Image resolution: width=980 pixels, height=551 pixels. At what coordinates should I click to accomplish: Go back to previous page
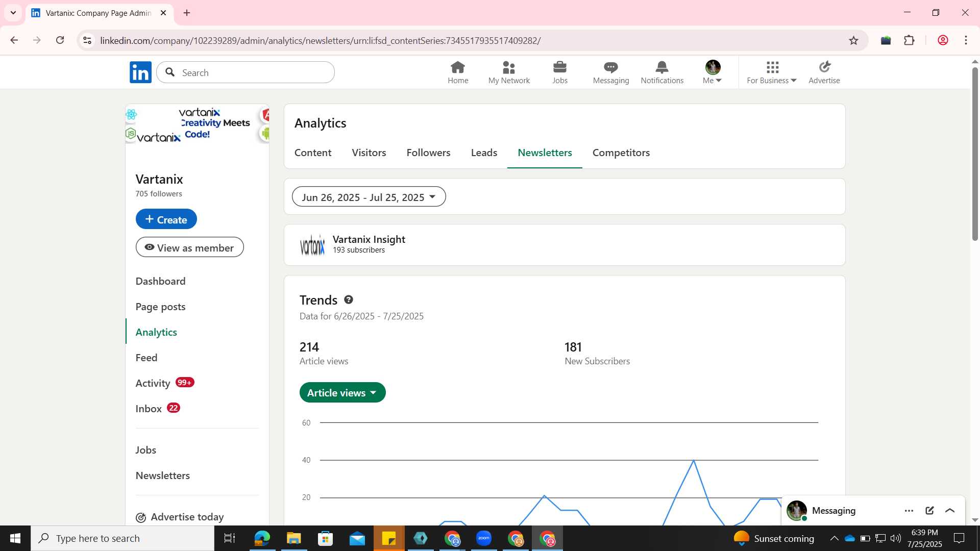click(x=14, y=40)
